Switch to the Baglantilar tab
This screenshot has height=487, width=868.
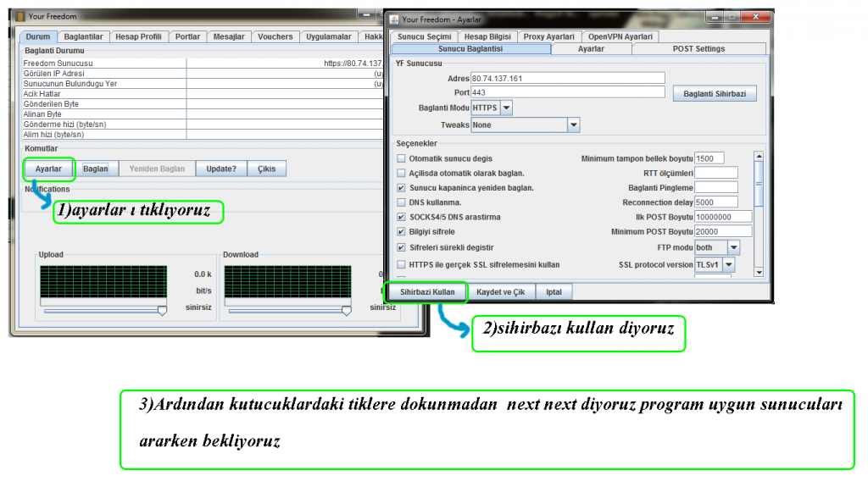pos(83,36)
